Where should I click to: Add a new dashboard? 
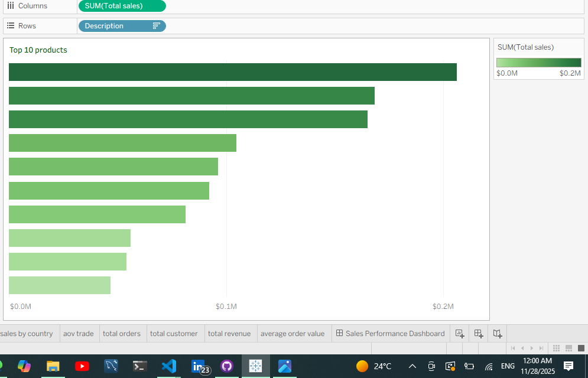478,333
